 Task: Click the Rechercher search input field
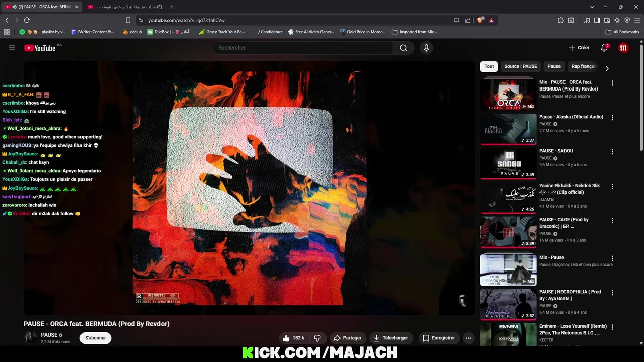pyautogui.click(x=303, y=48)
